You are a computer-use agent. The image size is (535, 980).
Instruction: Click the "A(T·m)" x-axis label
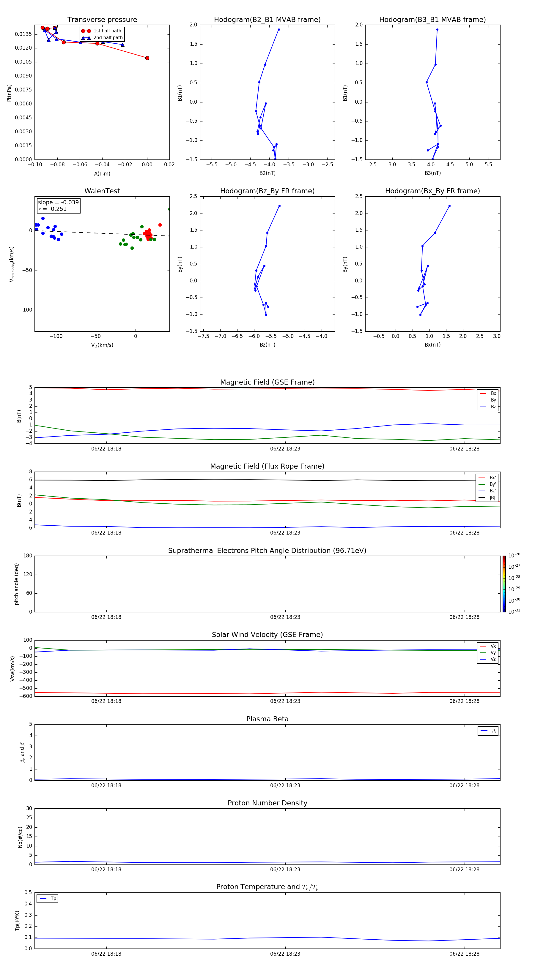102,174
